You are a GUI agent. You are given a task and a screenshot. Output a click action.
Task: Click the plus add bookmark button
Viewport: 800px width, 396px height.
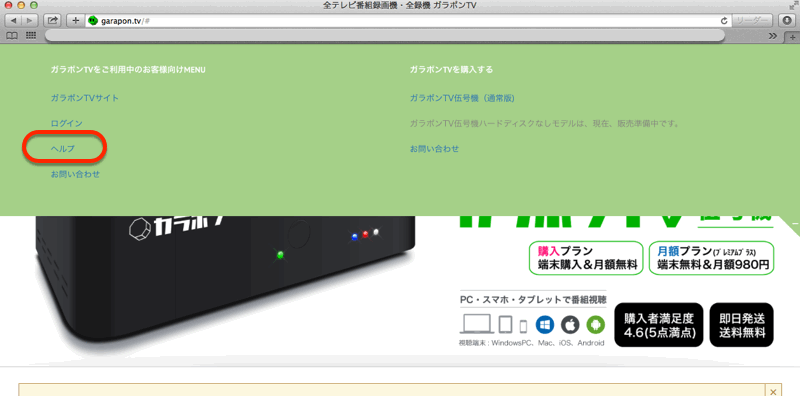click(x=76, y=20)
